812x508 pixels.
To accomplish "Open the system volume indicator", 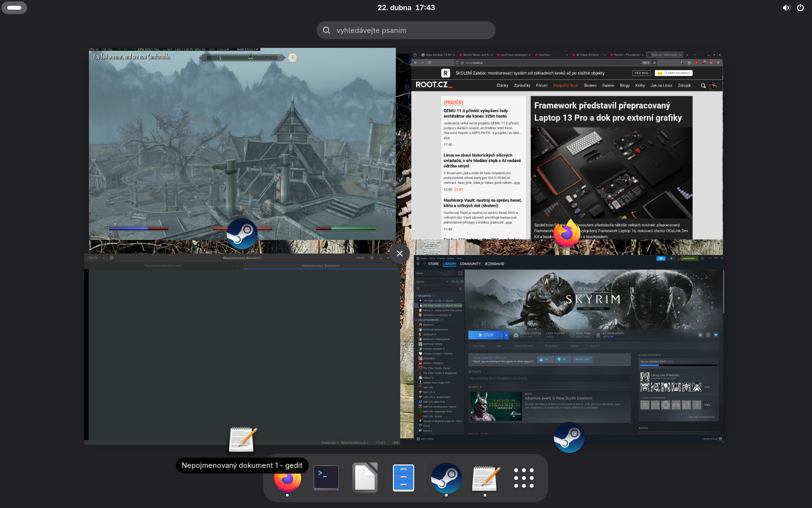I will click(x=786, y=8).
